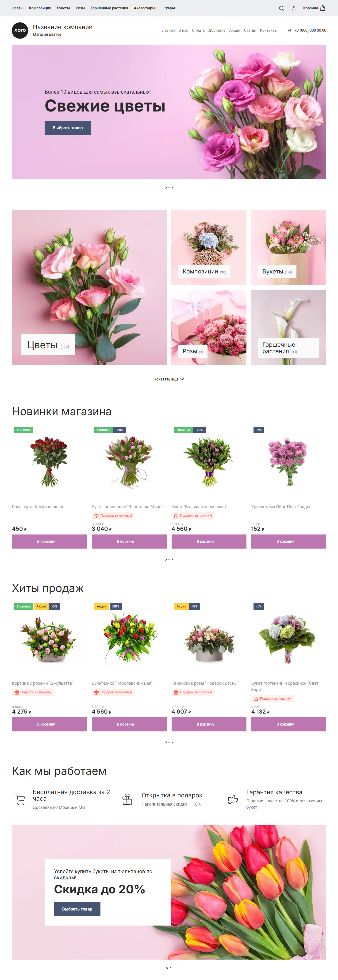This screenshot has width=338, height=980.
Task: Open the Хризантема Пинг Понг Голден product image
Action: tap(288, 462)
